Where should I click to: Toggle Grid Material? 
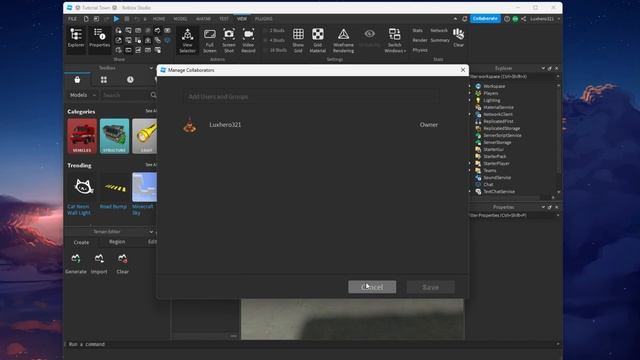[318, 40]
